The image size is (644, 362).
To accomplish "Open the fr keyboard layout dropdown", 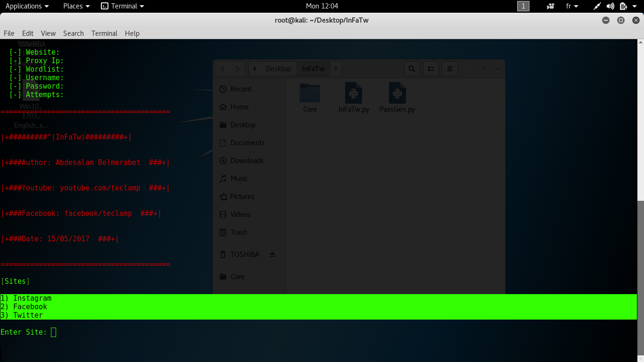I will tap(572, 6).
